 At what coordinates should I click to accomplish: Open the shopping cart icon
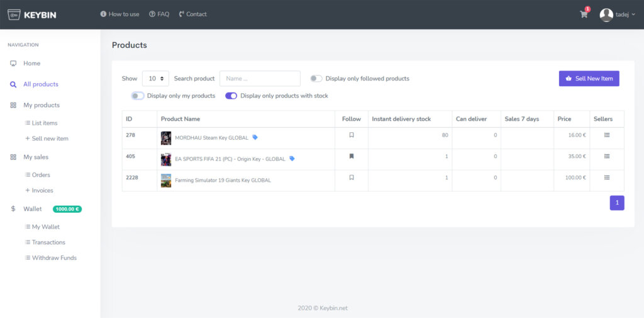coord(584,14)
